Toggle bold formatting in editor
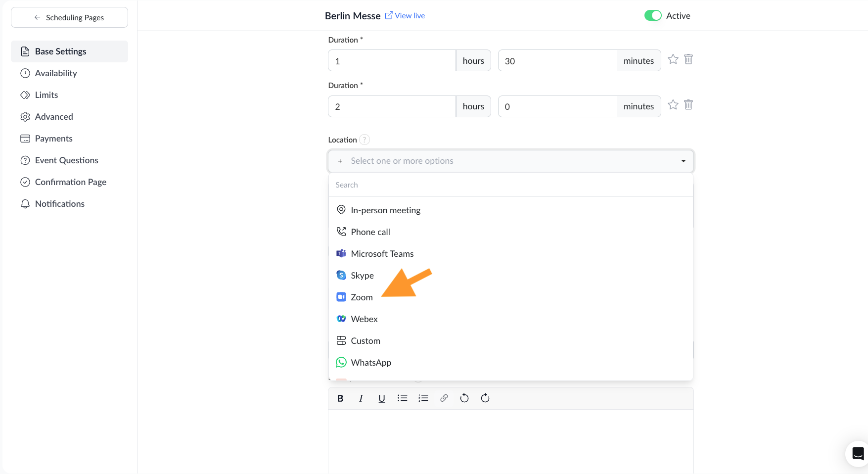 pyautogui.click(x=340, y=398)
